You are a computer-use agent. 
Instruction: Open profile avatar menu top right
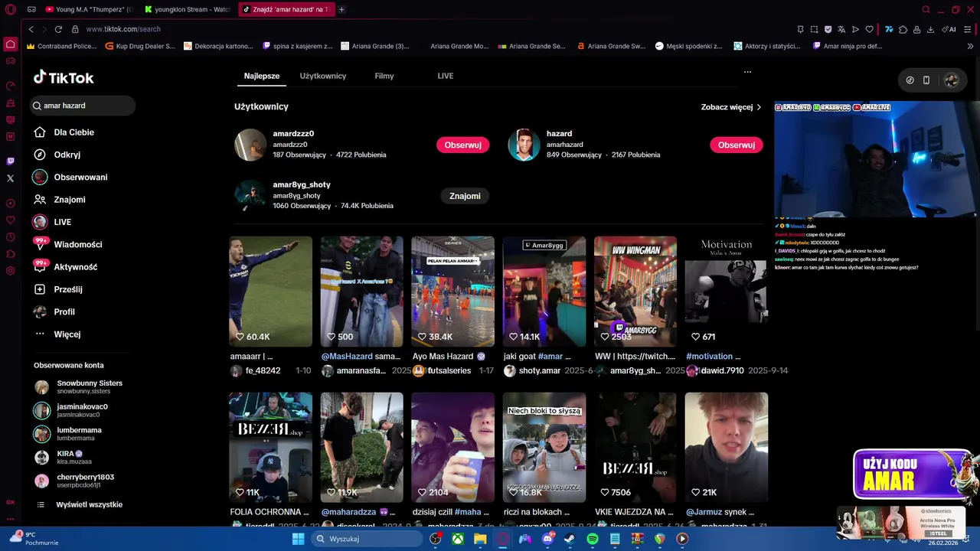[x=951, y=80]
